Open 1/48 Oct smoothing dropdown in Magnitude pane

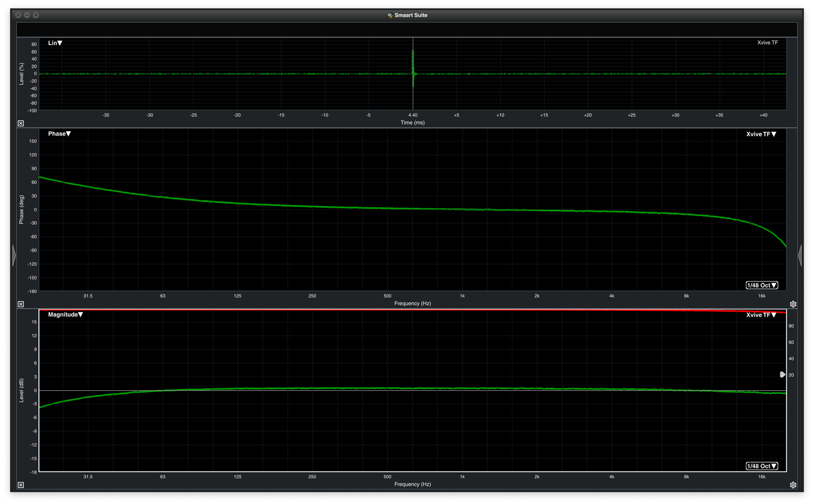coord(762,466)
